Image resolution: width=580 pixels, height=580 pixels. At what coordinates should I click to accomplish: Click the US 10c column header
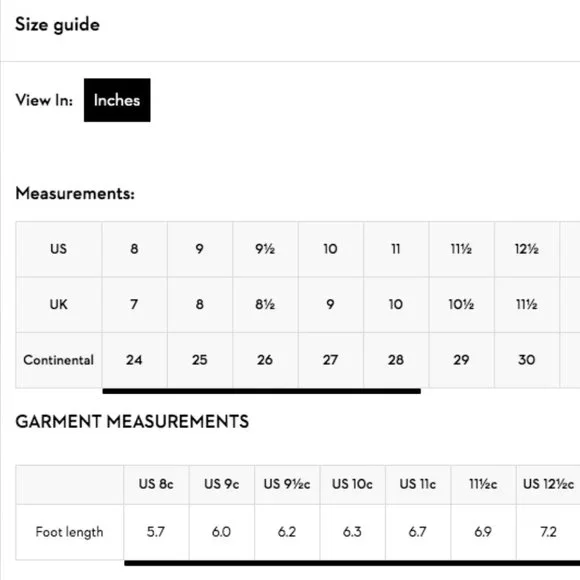[x=353, y=484]
